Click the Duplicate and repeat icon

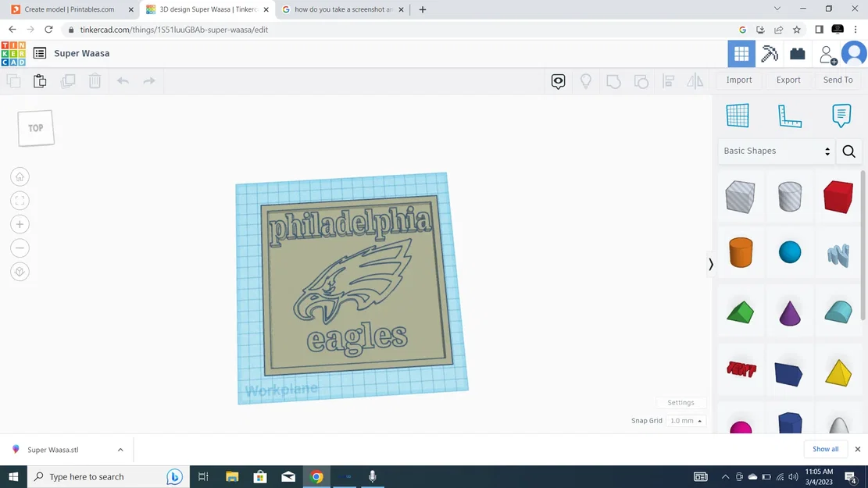click(67, 80)
